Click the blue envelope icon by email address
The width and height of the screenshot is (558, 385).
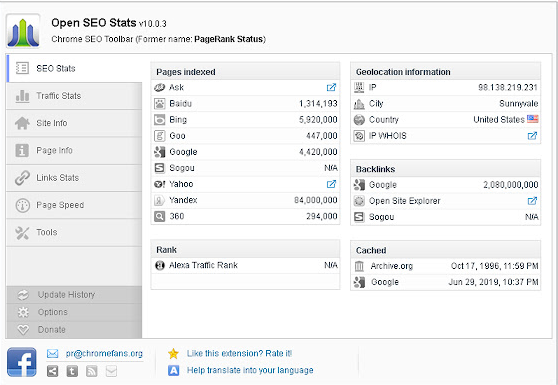(x=52, y=354)
